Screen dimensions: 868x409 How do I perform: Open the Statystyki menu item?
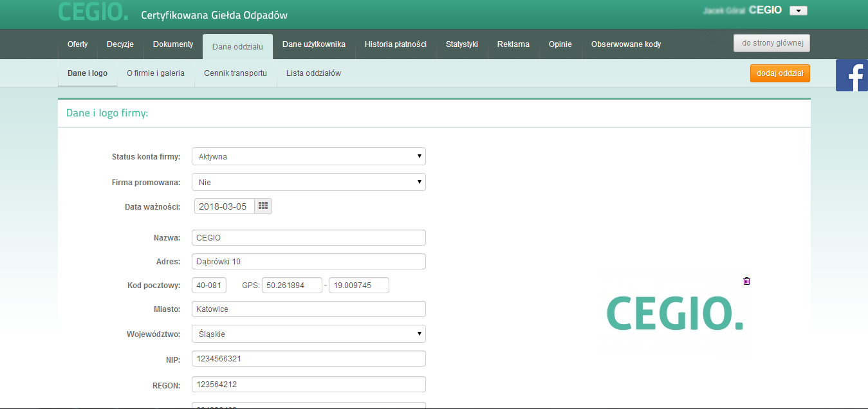tap(462, 44)
